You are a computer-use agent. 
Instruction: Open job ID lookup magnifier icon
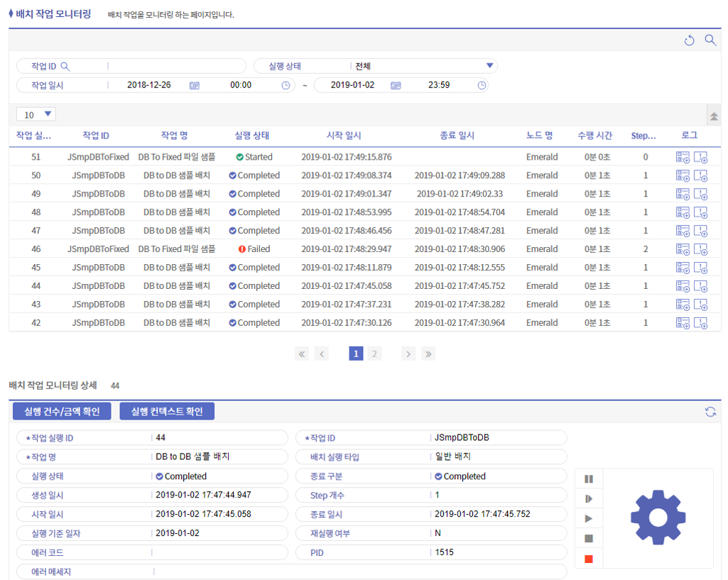tap(65, 66)
